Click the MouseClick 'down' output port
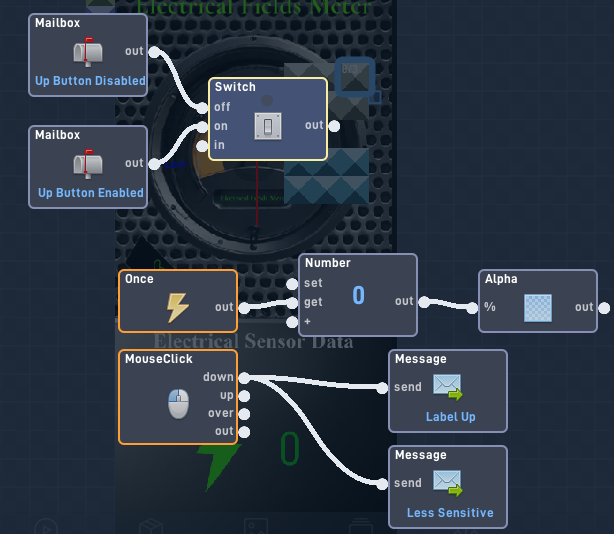Viewport: 614px width, 534px height. [x=244, y=378]
